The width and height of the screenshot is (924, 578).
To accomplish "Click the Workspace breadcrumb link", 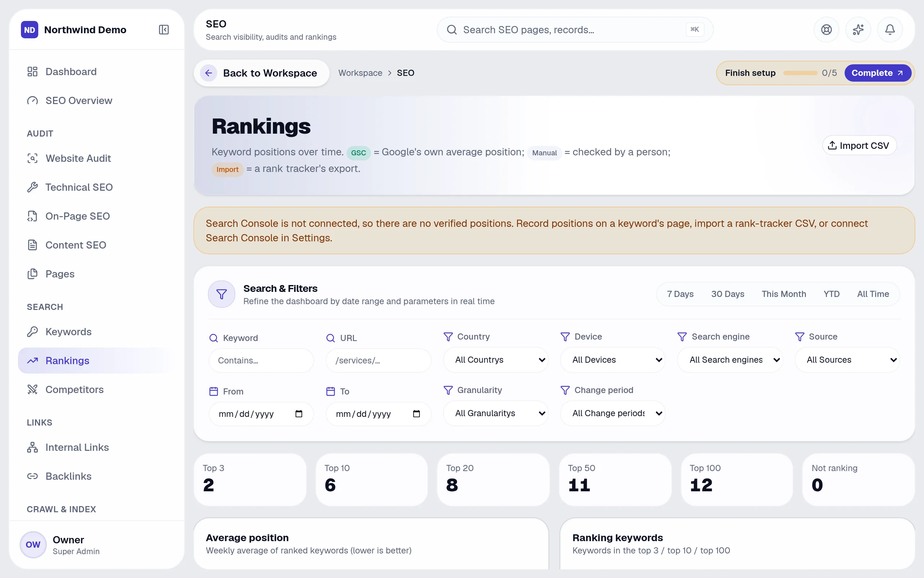I will [x=360, y=73].
